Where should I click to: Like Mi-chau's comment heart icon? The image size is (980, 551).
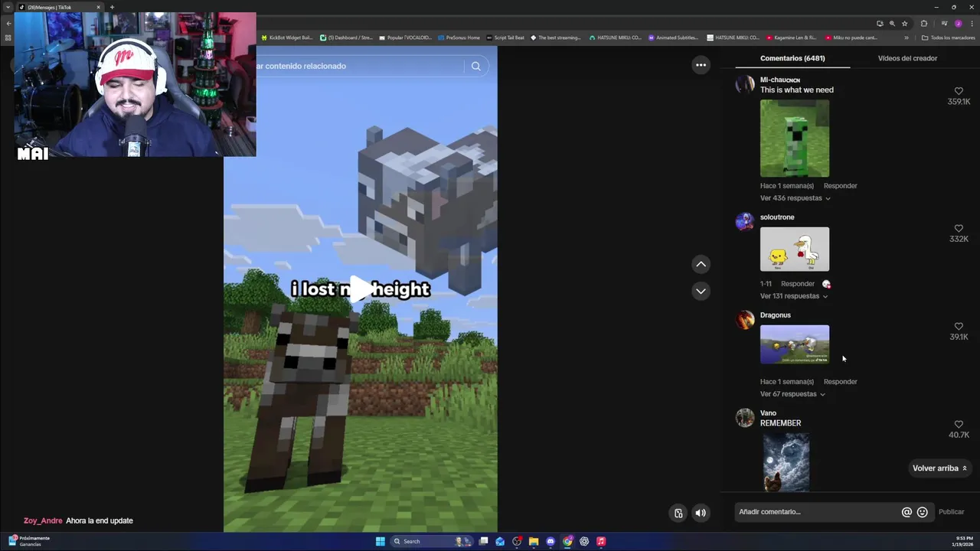tap(959, 91)
